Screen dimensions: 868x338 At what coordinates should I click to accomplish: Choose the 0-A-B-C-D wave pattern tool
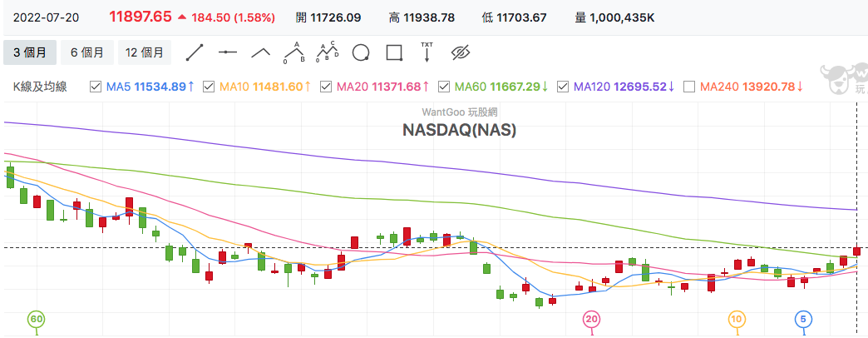click(x=327, y=52)
